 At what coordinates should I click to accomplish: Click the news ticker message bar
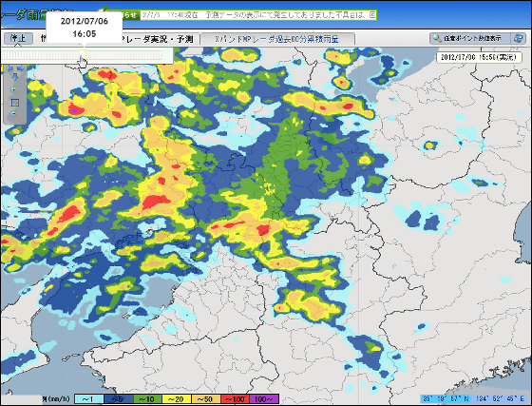[x=258, y=15]
